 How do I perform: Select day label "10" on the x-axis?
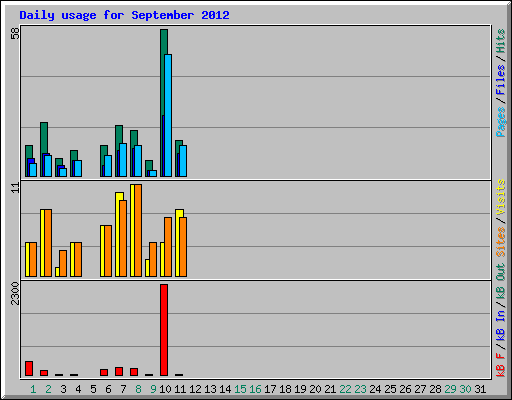pyautogui.click(x=165, y=389)
